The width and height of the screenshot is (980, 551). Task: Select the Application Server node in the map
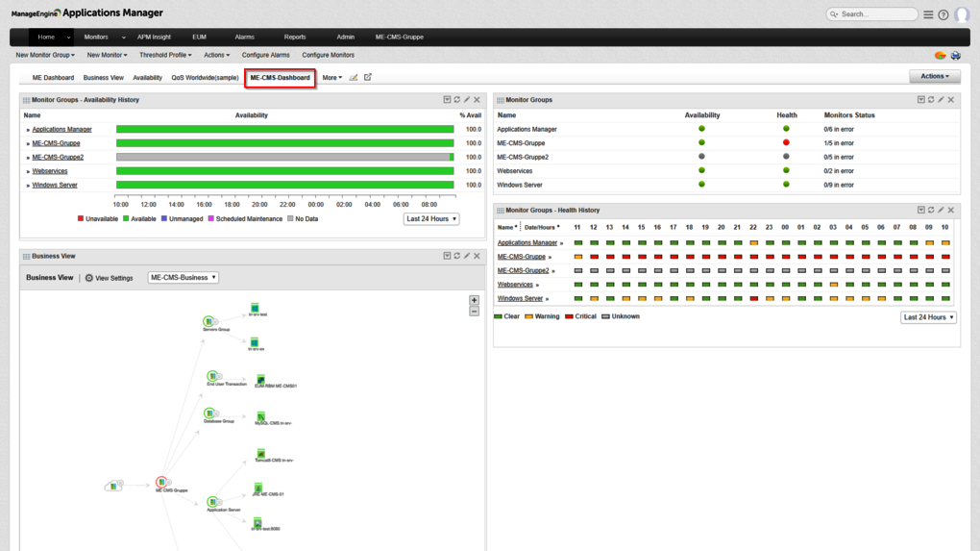(213, 502)
